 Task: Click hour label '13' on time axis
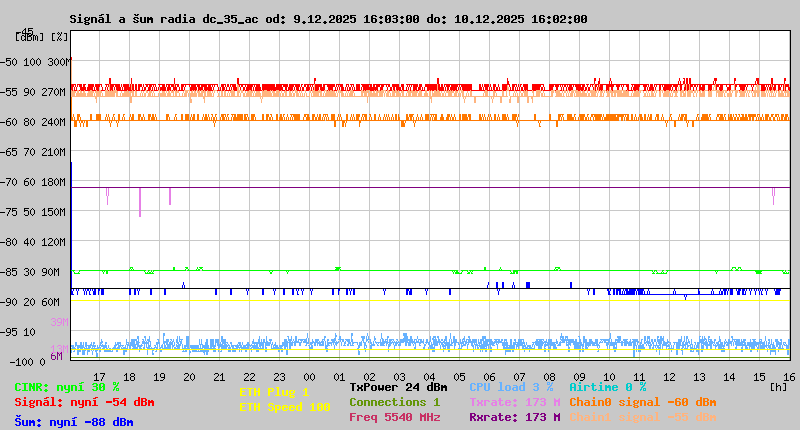(x=699, y=377)
